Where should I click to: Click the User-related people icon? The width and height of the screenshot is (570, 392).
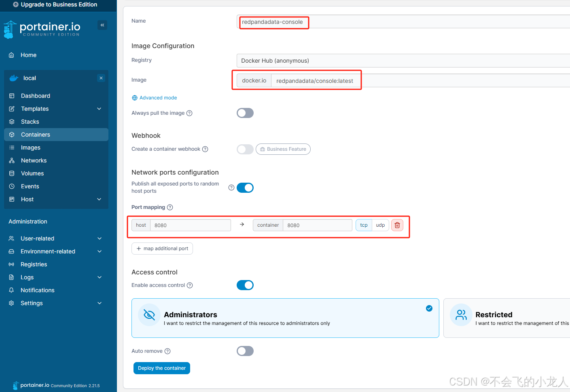11,238
